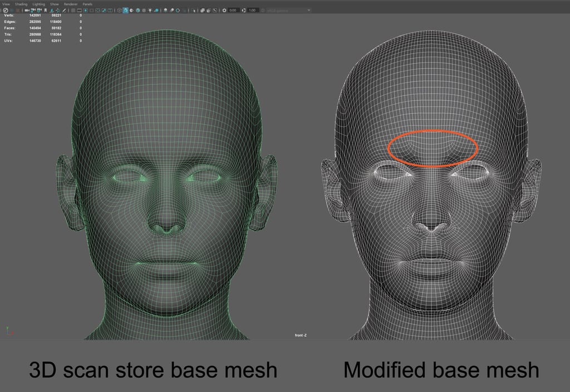The image size is (570, 392).
Task: Open the Shading menu
Action: tap(21, 4)
